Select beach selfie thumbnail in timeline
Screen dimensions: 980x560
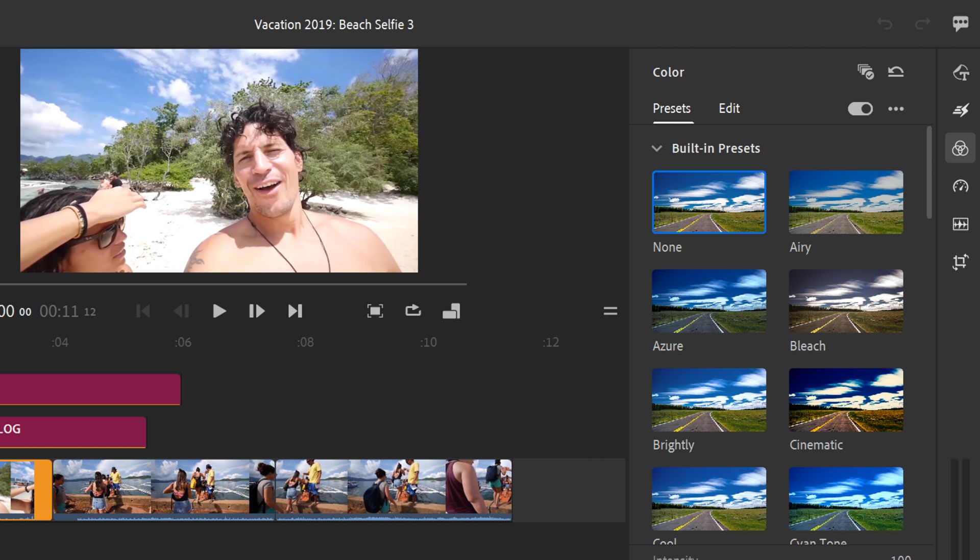coord(19,488)
